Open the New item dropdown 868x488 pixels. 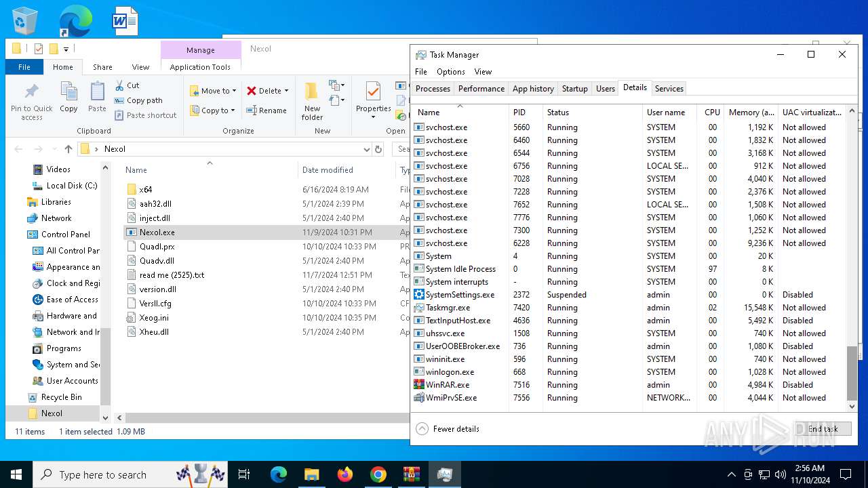[337, 85]
